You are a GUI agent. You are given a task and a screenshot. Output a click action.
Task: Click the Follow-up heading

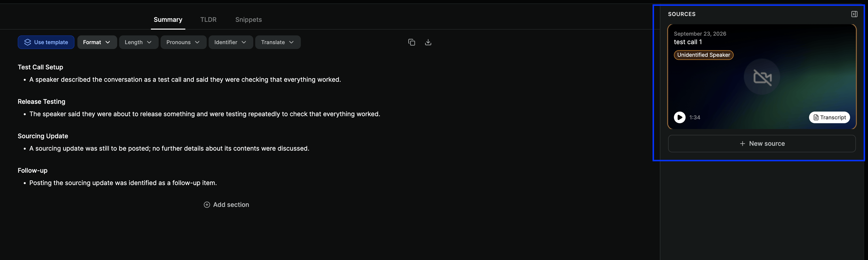click(33, 171)
